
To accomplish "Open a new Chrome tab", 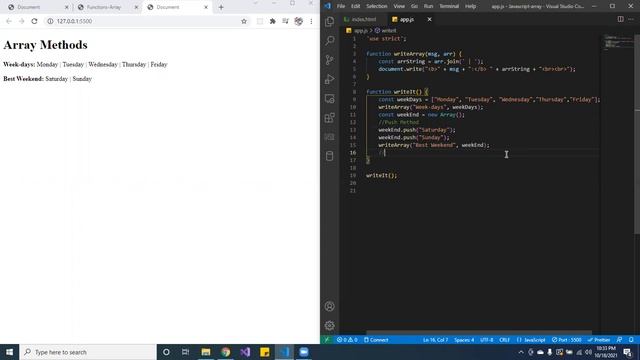I will [x=221, y=7].
